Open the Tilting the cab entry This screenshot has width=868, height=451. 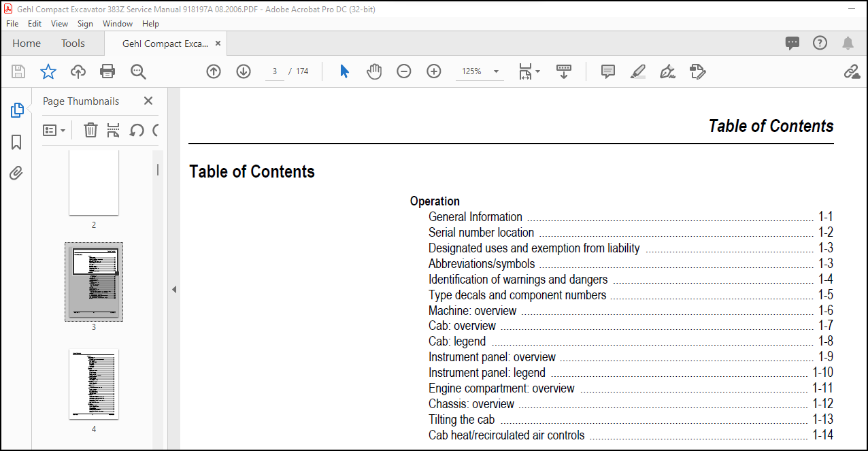tap(461, 420)
